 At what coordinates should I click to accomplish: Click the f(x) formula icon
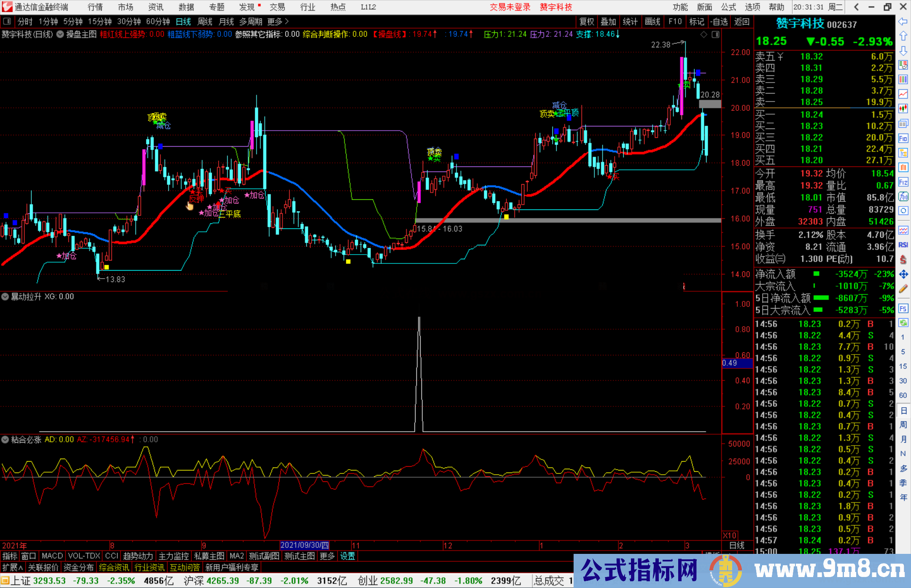point(903,196)
